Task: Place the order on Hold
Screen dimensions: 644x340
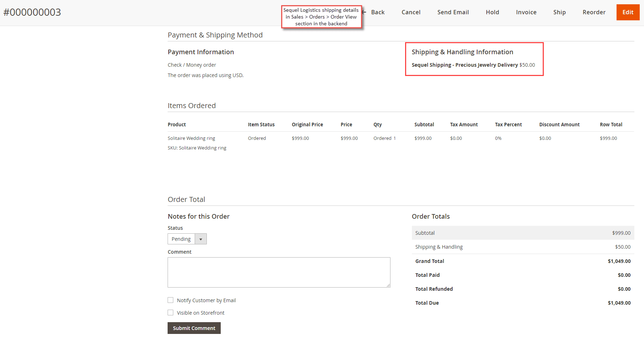Action: [x=492, y=12]
